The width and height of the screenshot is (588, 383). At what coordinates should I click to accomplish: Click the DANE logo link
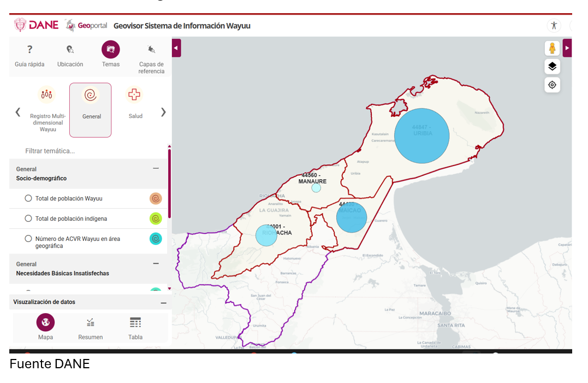click(x=37, y=25)
